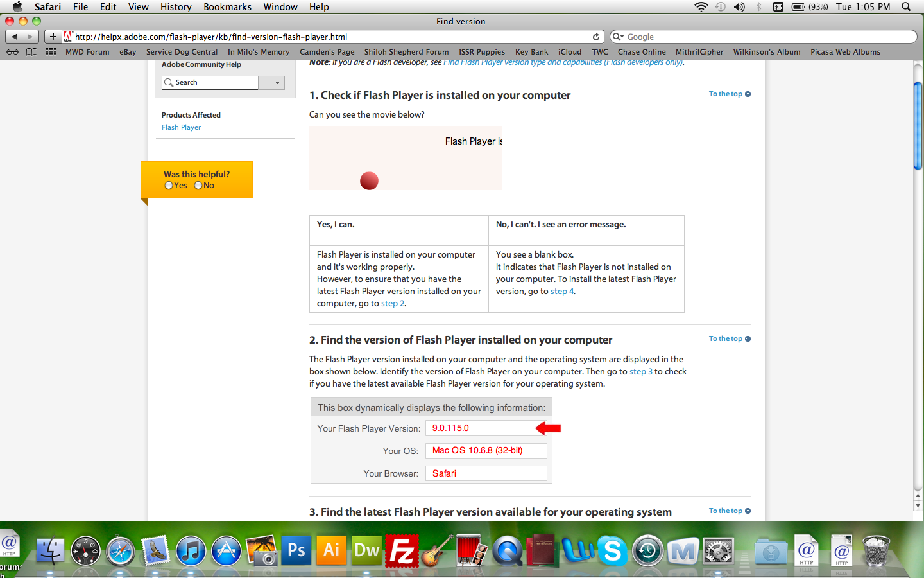Image resolution: width=924 pixels, height=578 pixels.
Task: Open the File menu
Action: (x=80, y=7)
